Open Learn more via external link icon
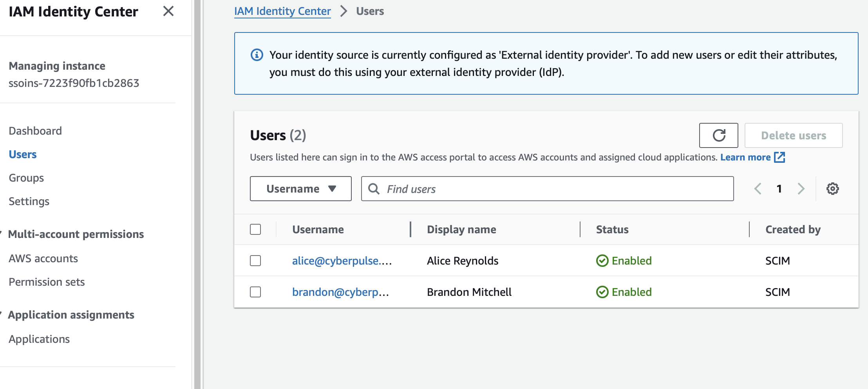 tap(780, 157)
